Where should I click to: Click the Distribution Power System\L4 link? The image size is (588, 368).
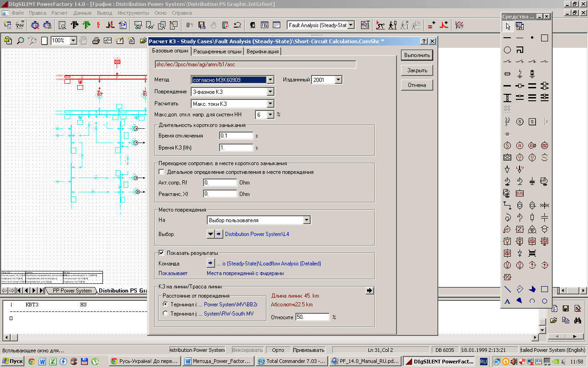click(x=257, y=234)
